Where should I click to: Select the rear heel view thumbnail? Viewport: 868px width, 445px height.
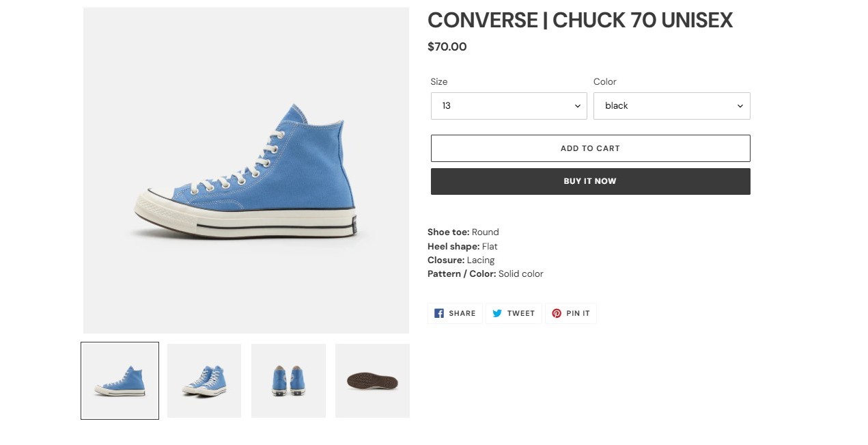[x=288, y=381]
